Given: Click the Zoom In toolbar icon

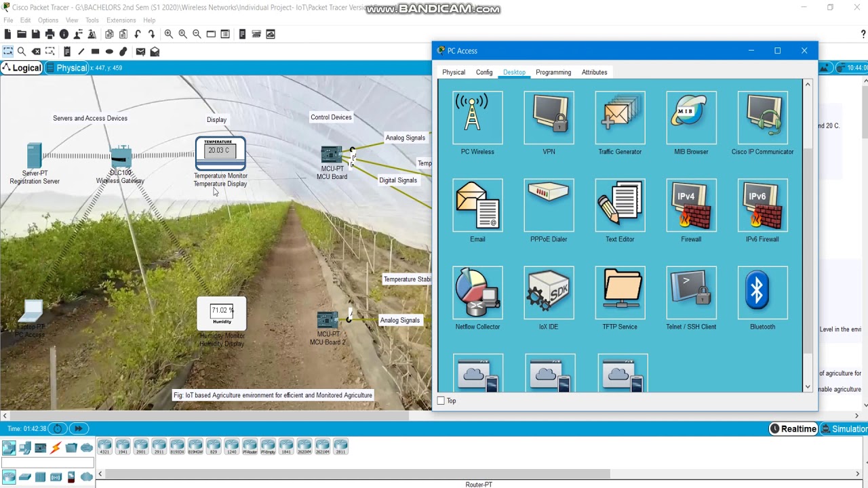Looking at the screenshot, I should (x=169, y=34).
